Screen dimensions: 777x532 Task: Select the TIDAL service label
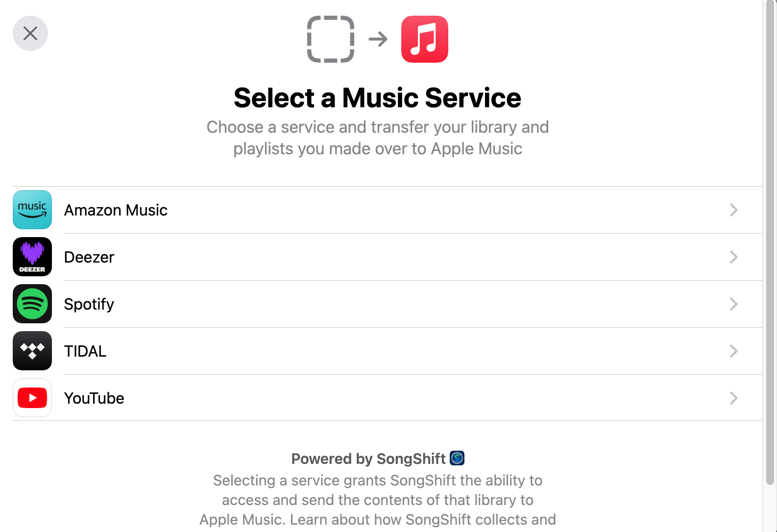pyautogui.click(x=85, y=351)
